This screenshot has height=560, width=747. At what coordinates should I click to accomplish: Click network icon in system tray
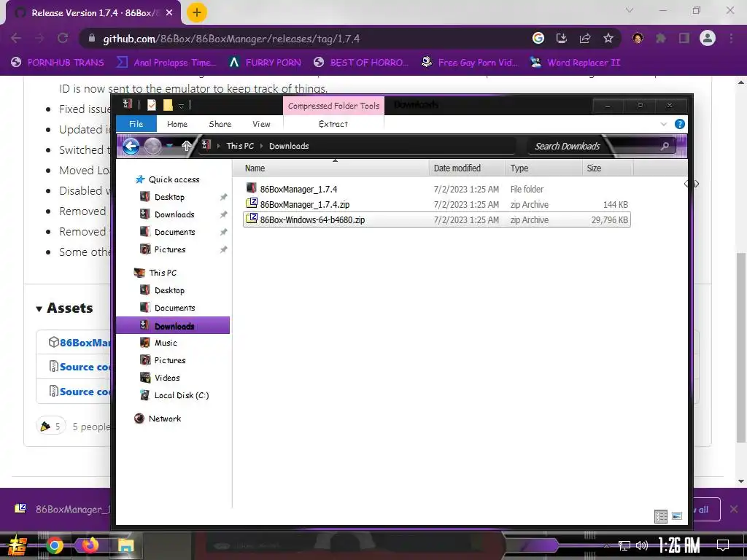[x=624, y=545]
